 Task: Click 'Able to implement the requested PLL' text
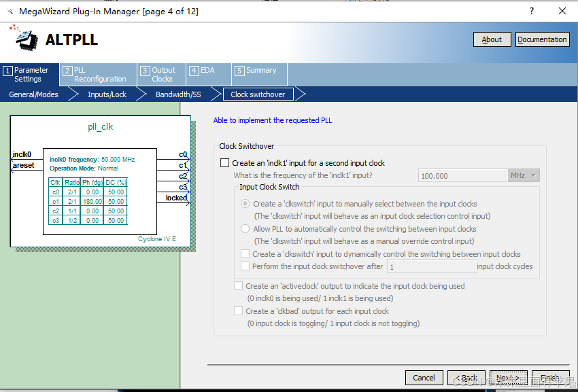[x=273, y=120]
